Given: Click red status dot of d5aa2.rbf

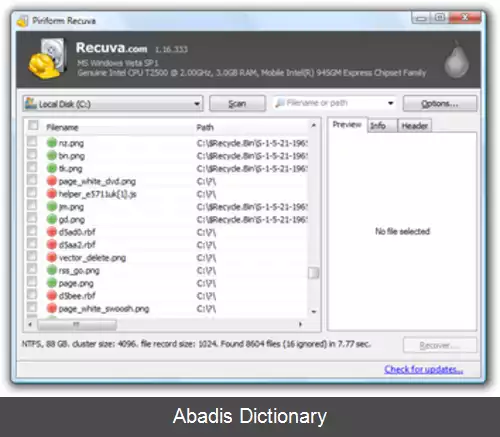Looking at the screenshot, I should [x=52, y=244].
